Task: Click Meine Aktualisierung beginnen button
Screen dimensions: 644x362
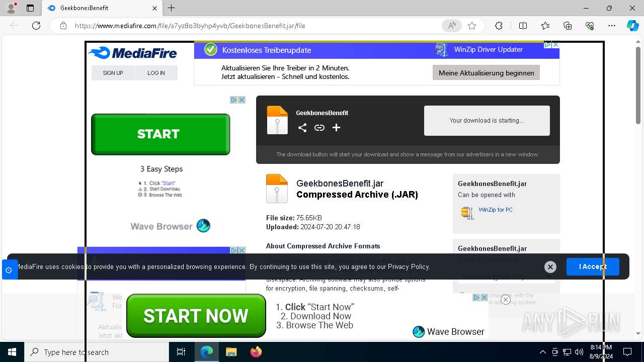Action: point(486,73)
